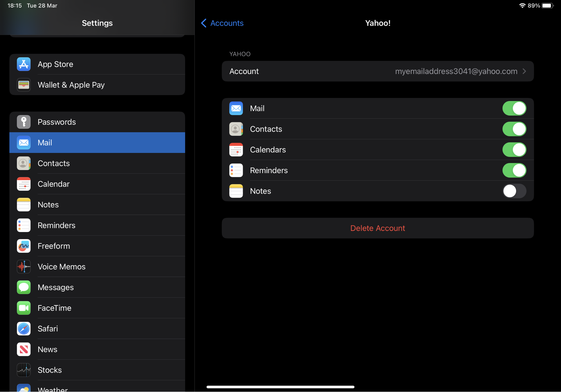Open Voice Memos settings
Screen dimensions: 561x392
click(x=97, y=267)
